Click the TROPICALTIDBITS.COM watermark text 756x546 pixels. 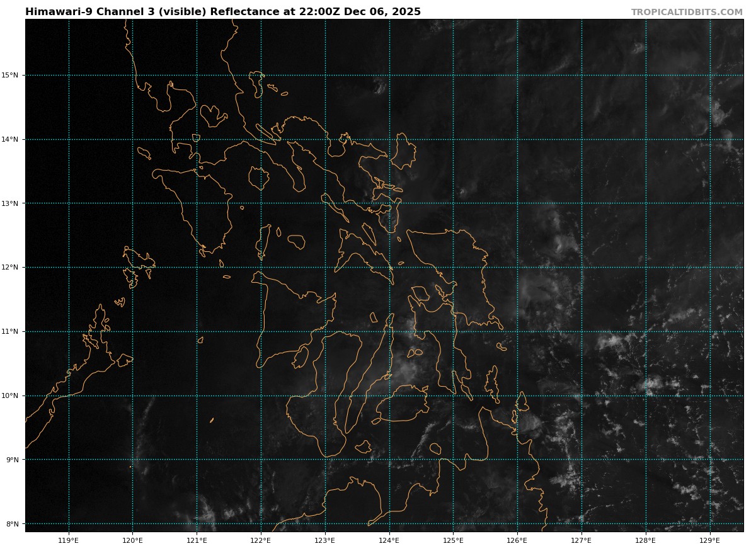coord(687,12)
